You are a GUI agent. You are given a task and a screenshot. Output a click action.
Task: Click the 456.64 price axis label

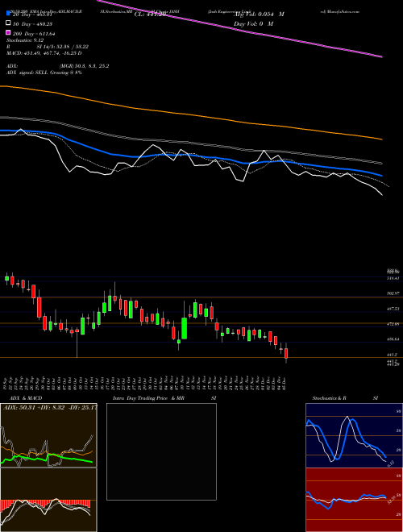(x=393, y=339)
